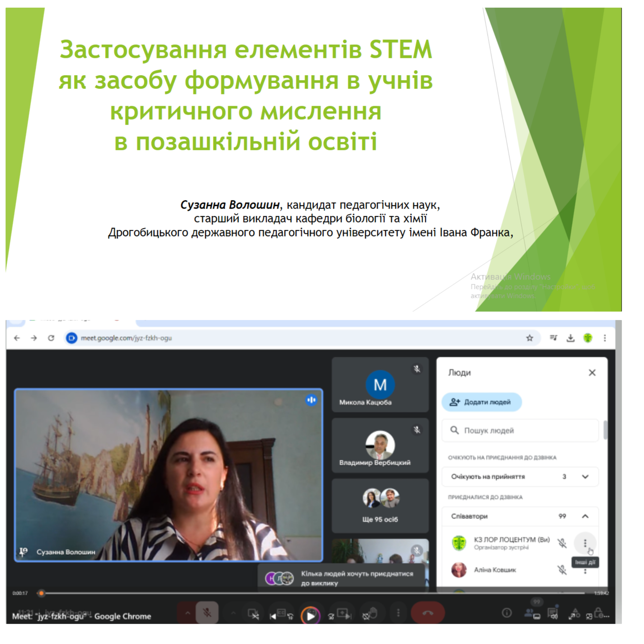Expand microphone options chevron arrow

[x=188, y=613]
